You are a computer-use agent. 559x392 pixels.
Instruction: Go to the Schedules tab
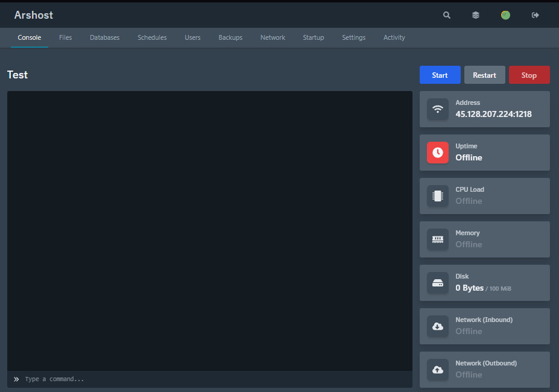(152, 37)
